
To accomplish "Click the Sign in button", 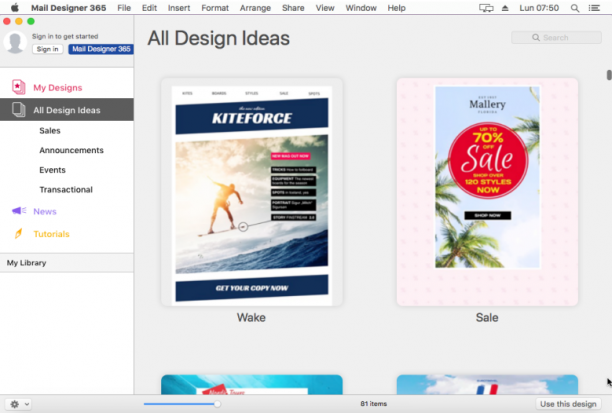I will click(48, 49).
